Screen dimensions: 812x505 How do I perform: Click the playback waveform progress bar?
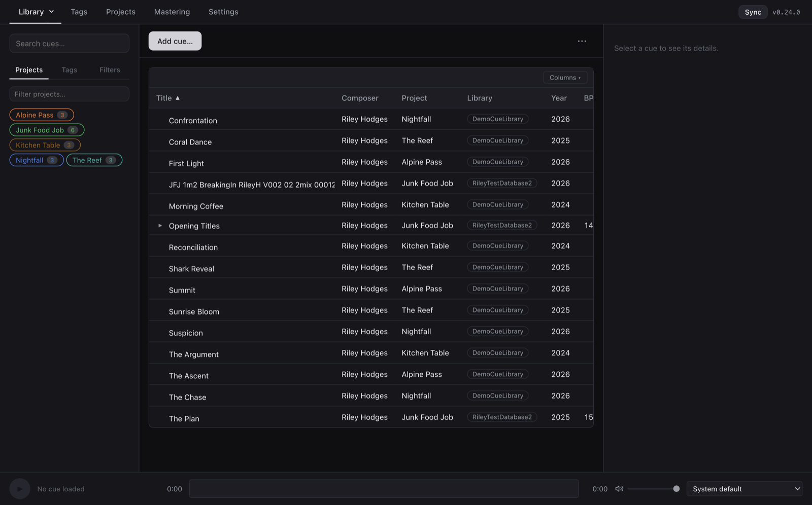(x=384, y=489)
